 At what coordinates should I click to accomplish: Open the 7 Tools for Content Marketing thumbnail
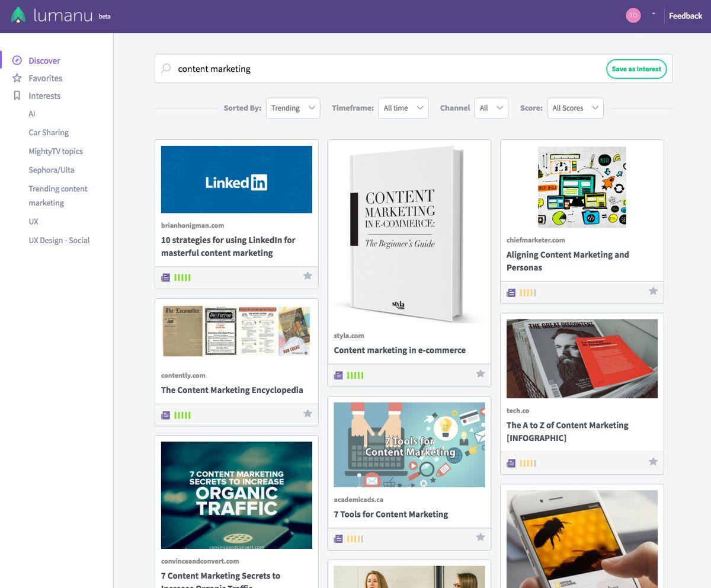[409, 445]
